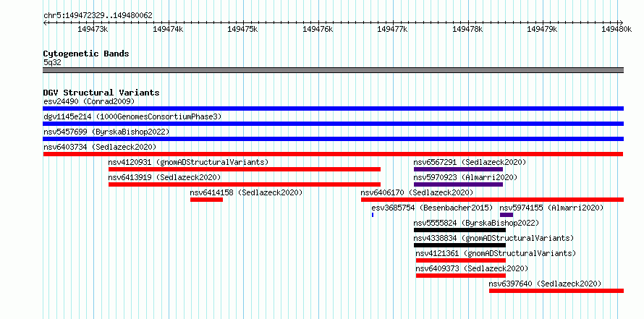The width and height of the screenshot is (644, 319).
Task: Click the nsv6397640 (Sedlazeck2020) label
Action: tap(545, 284)
